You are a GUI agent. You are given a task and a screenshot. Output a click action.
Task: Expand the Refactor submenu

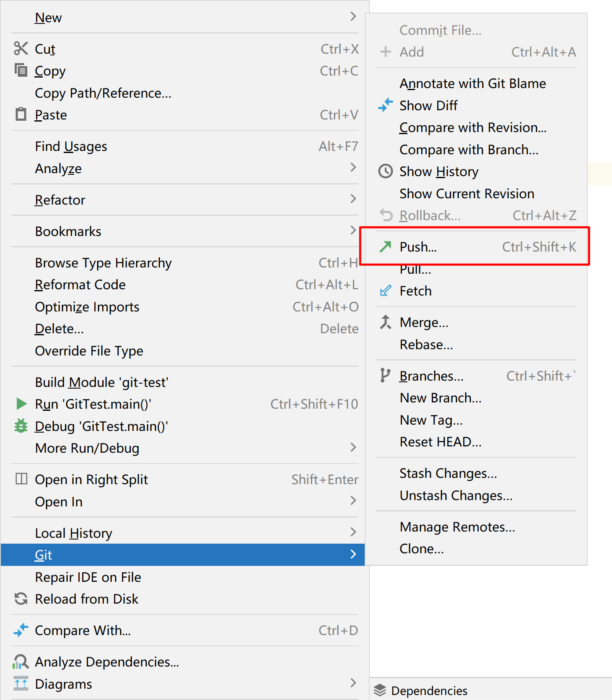[x=353, y=199]
